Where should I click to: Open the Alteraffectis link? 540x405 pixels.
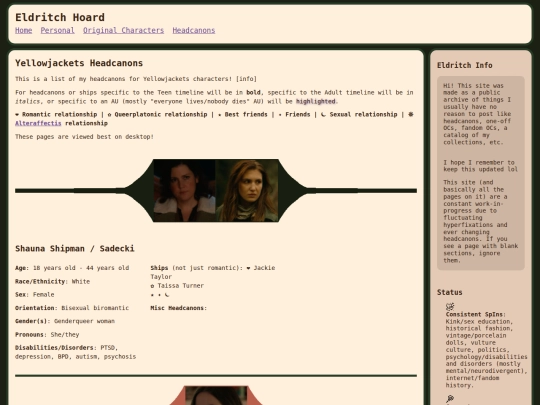(x=38, y=123)
